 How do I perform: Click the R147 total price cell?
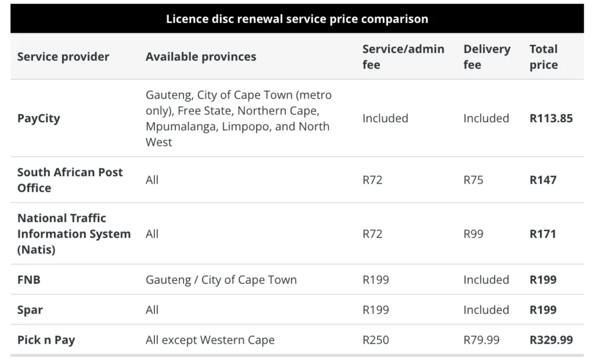[x=543, y=180]
